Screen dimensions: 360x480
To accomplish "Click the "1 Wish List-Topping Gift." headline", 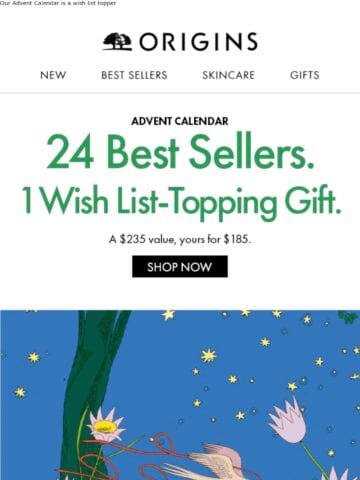I will 181,201.
